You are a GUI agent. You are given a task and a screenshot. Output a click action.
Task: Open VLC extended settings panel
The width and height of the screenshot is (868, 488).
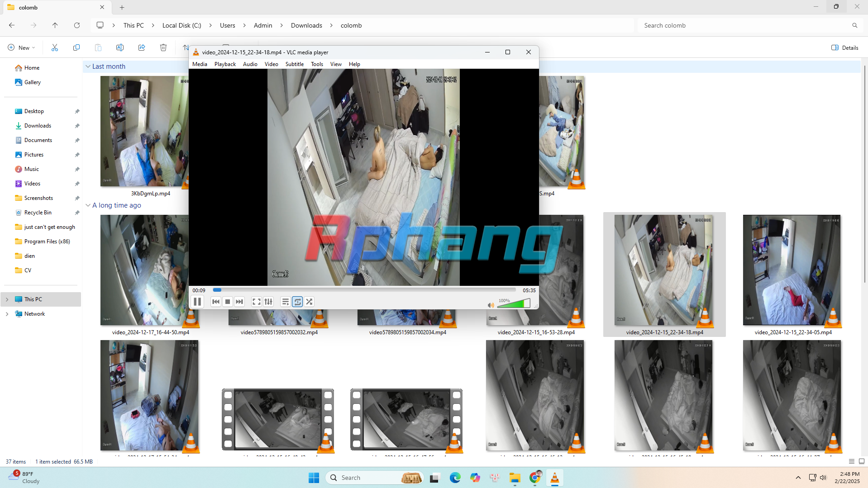[268, 302]
